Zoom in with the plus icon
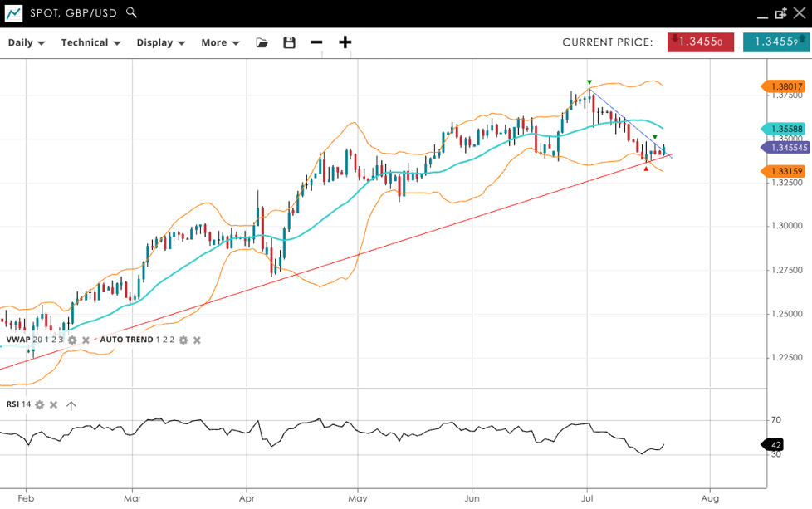812x509 pixels. point(345,42)
